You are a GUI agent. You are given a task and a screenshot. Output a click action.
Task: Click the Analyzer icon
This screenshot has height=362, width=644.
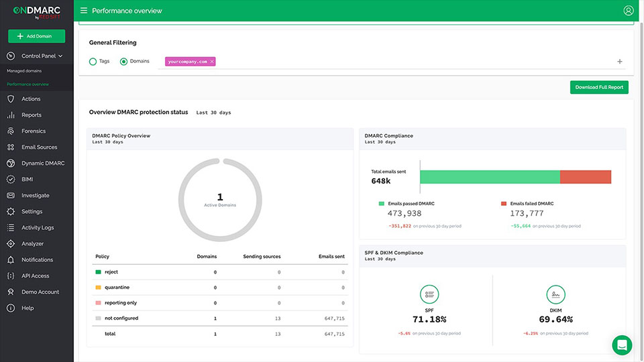[x=11, y=244]
